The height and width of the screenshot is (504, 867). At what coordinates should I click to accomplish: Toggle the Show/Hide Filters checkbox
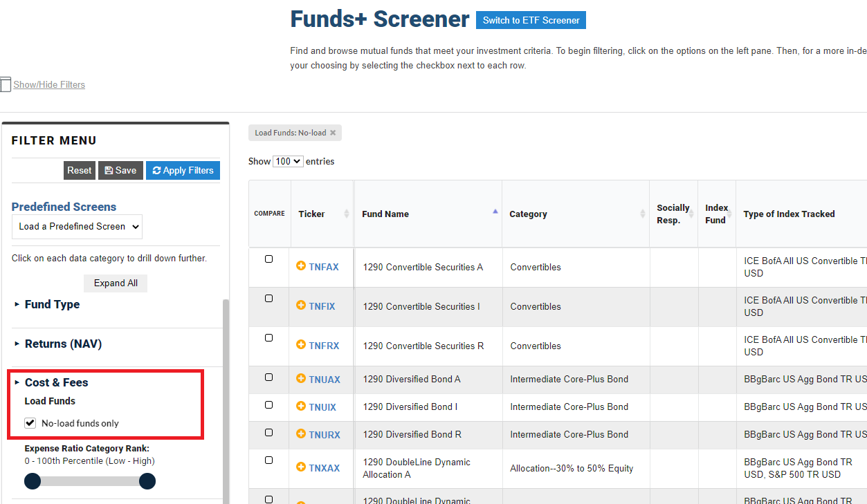coord(6,85)
